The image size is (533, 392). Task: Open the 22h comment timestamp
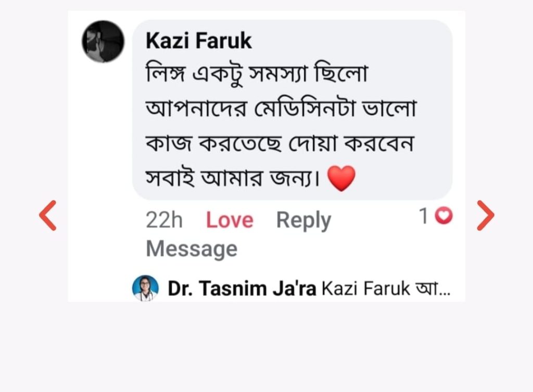click(x=164, y=220)
